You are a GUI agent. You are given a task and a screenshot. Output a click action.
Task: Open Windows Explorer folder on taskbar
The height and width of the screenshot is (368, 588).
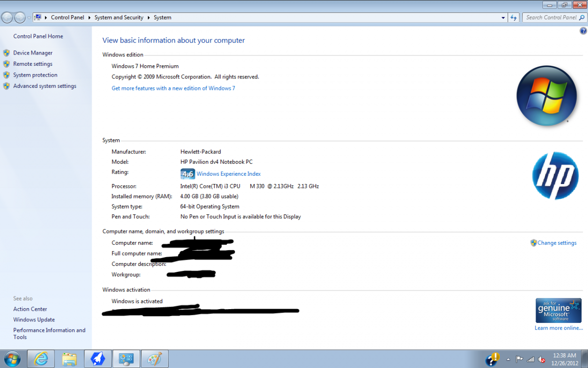click(x=69, y=359)
